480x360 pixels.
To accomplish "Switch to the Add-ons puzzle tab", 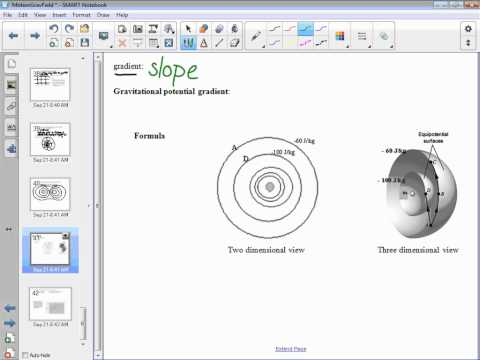I will point(11,149).
